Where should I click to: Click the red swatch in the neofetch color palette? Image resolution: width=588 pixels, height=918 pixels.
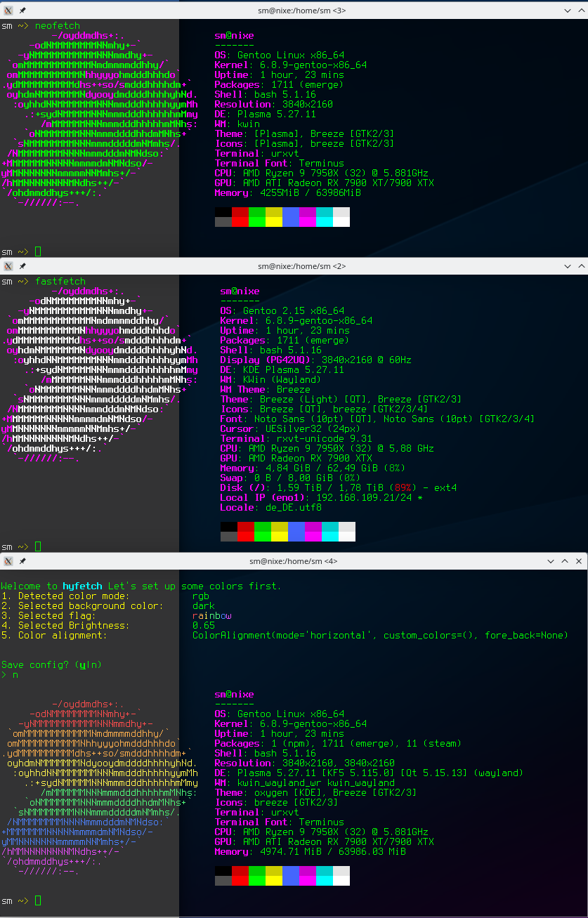239,217
